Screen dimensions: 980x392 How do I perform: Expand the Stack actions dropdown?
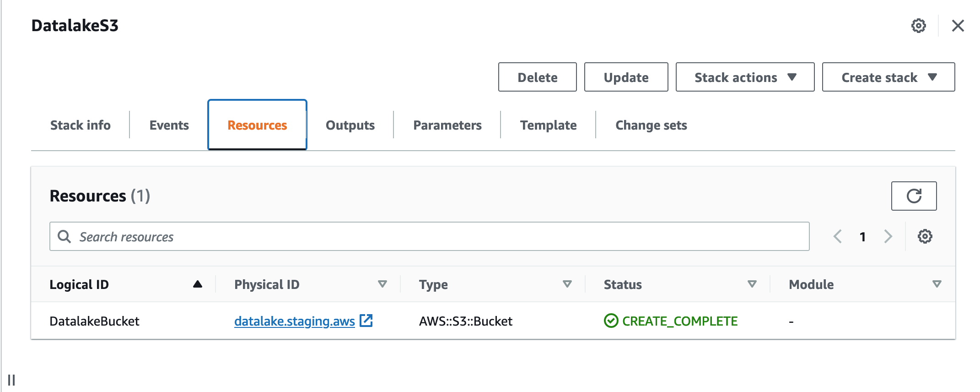(745, 77)
